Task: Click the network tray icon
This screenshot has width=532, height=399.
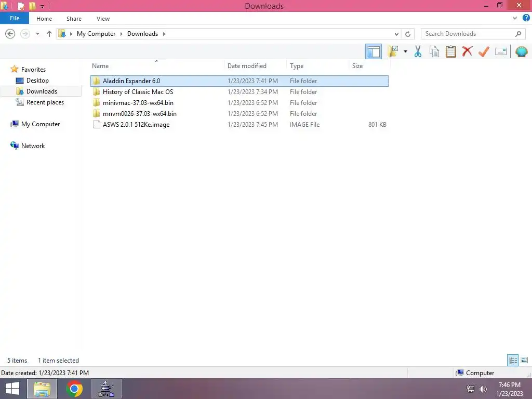Action: (x=471, y=389)
